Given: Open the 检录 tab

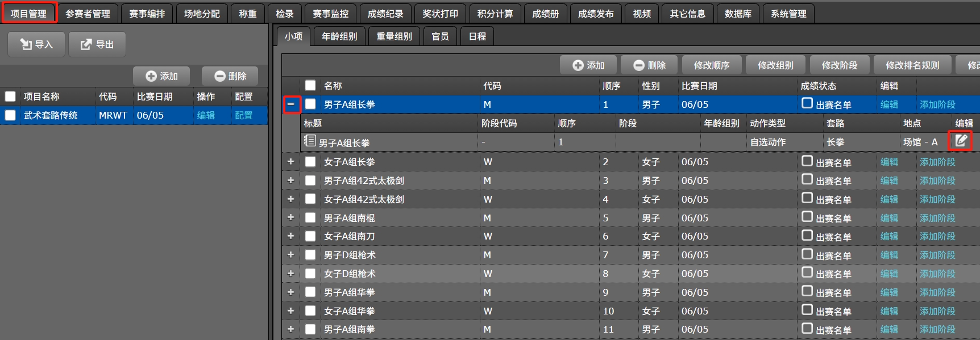Looking at the screenshot, I should click(x=285, y=14).
